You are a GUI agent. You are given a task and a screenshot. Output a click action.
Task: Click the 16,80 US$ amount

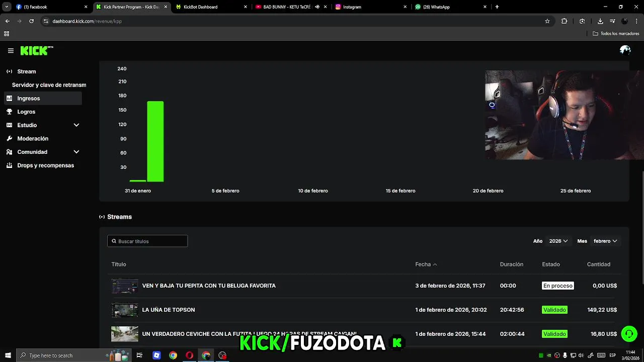[x=604, y=334]
